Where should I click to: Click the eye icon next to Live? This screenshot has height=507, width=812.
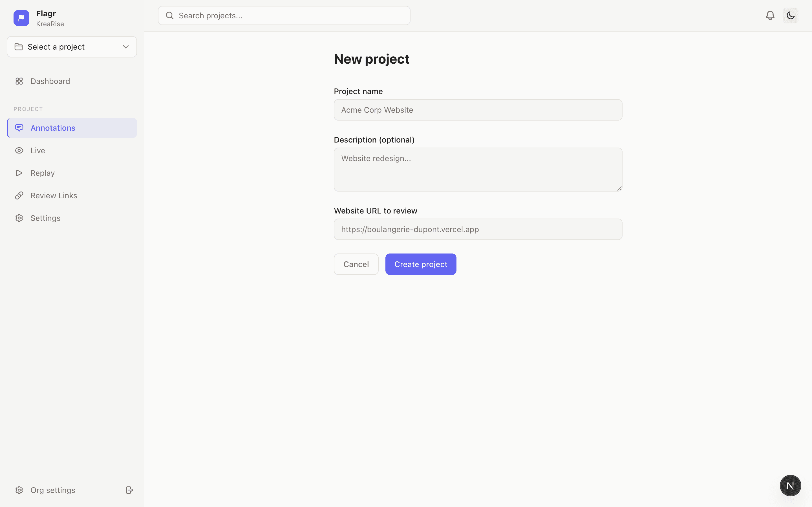(19, 150)
